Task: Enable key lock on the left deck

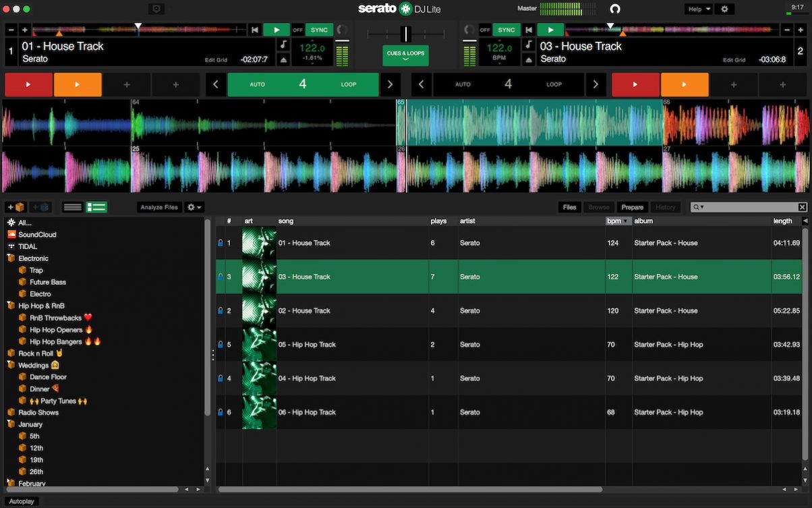Action: click(x=283, y=44)
